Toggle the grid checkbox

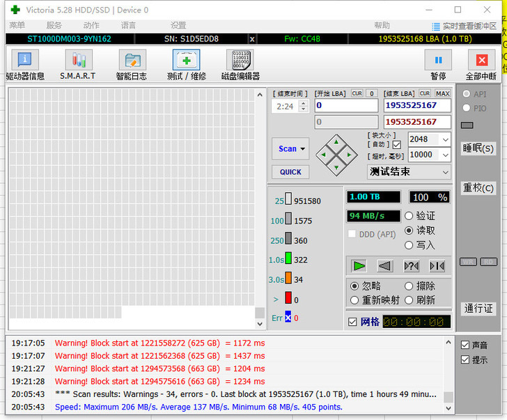tap(352, 322)
